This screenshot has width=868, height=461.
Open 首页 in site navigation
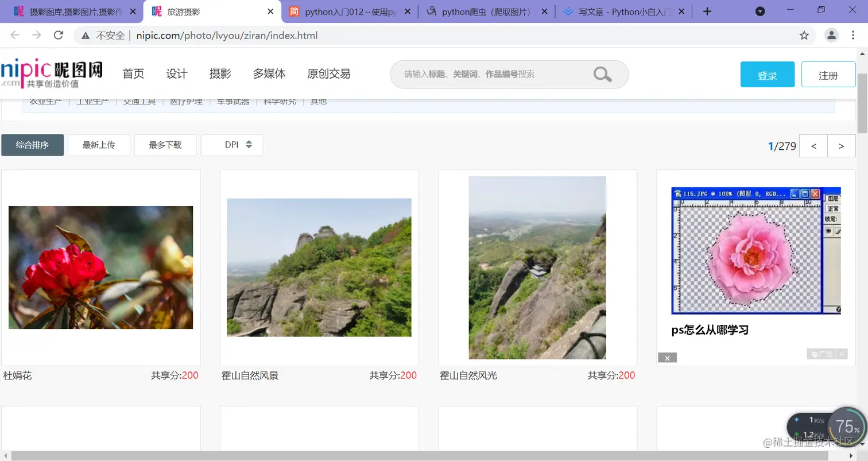coord(133,73)
